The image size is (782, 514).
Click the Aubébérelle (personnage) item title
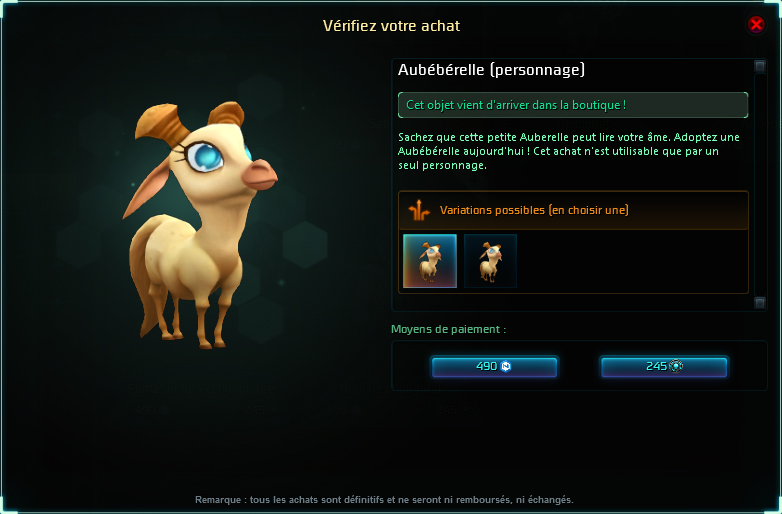coord(491,70)
